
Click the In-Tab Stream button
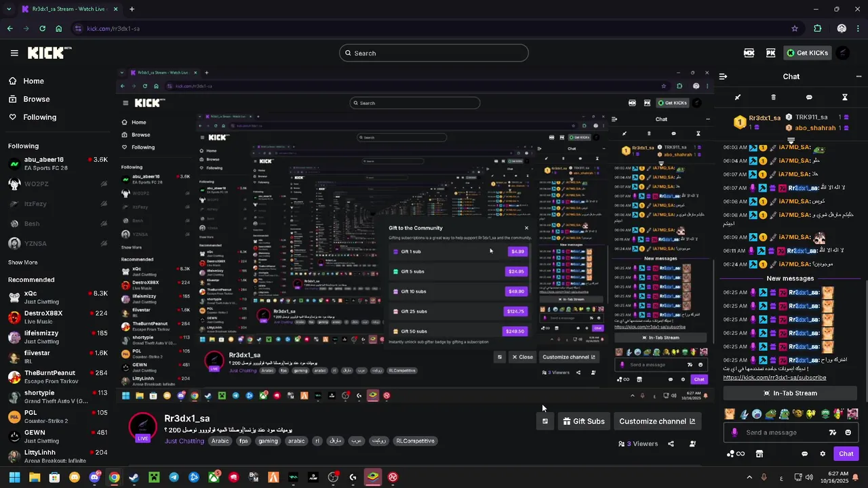[x=791, y=393]
